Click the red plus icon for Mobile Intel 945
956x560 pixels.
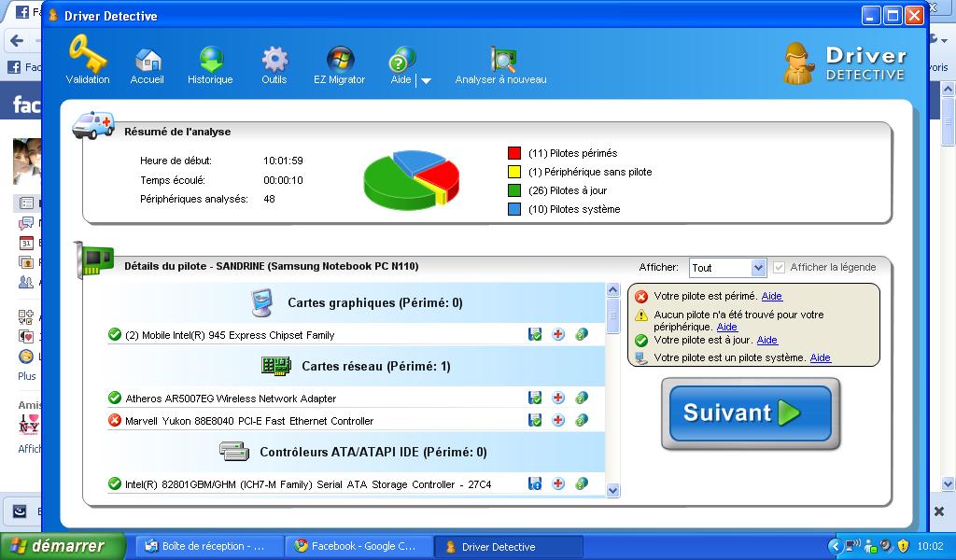coord(558,334)
